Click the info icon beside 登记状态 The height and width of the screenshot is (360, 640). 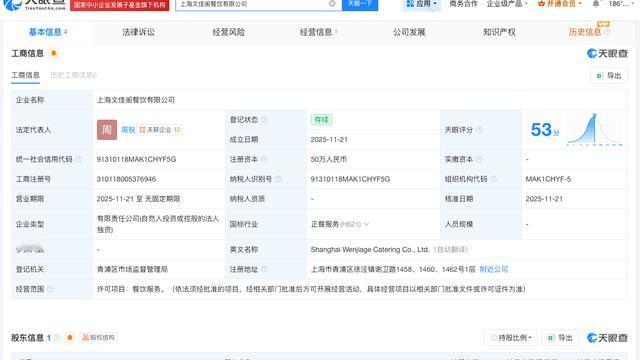[264, 120]
